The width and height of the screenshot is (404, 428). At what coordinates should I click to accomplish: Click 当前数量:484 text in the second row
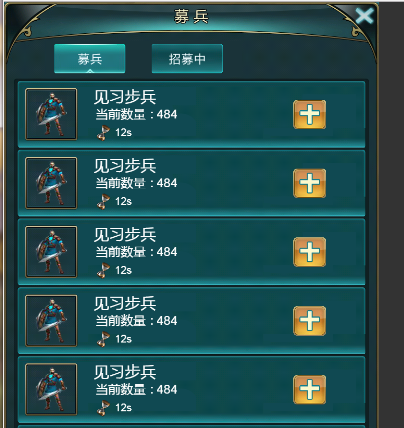pos(136,183)
